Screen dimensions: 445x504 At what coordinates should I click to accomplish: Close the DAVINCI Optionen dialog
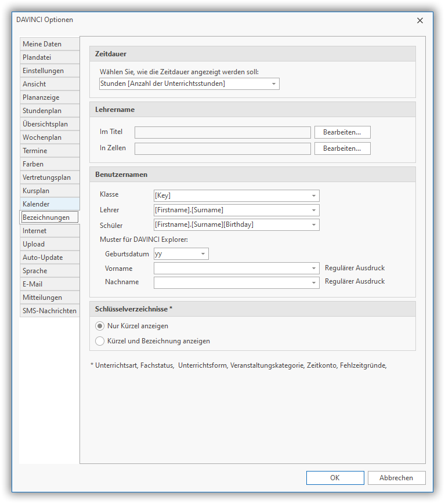click(x=420, y=20)
